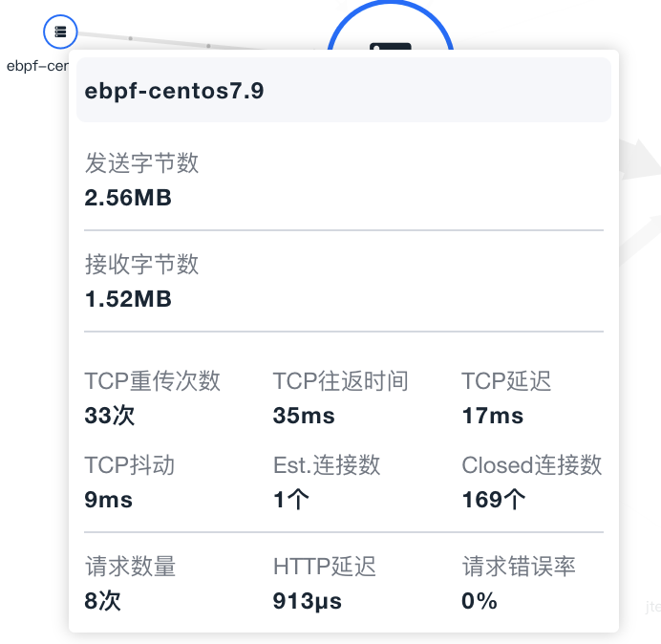Image resolution: width=661 pixels, height=644 pixels.
Task: Select the 35ms round-trip value
Action: pyautogui.click(x=304, y=416)
